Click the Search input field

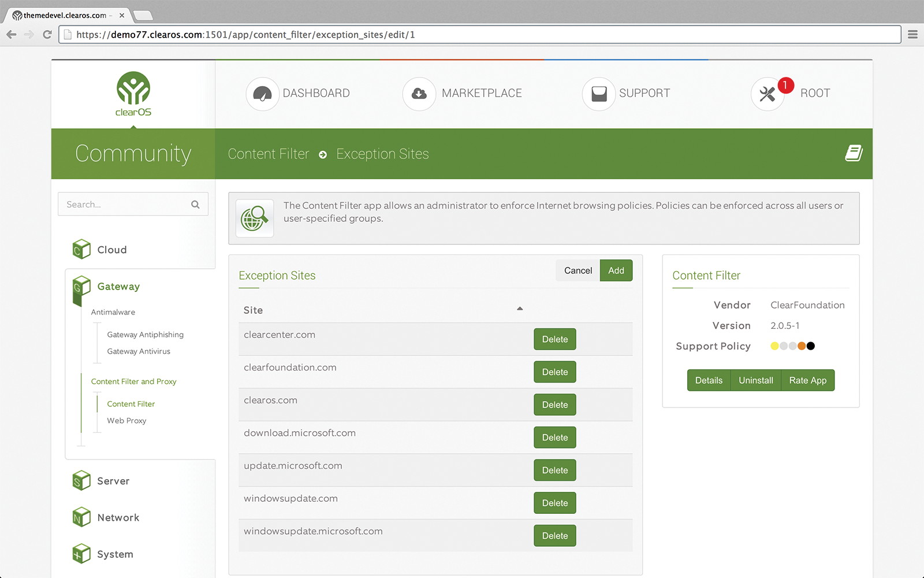[126, 205]
